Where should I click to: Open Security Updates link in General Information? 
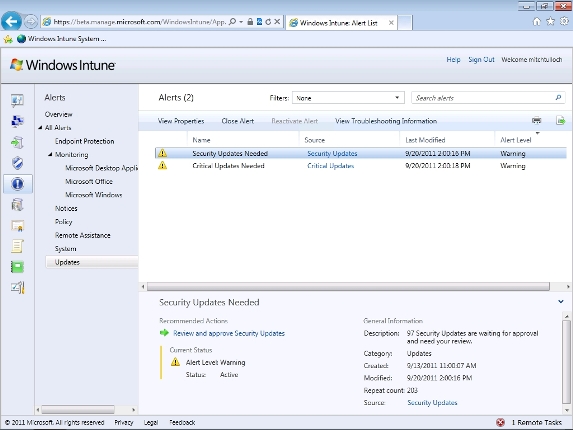(432, 403)
